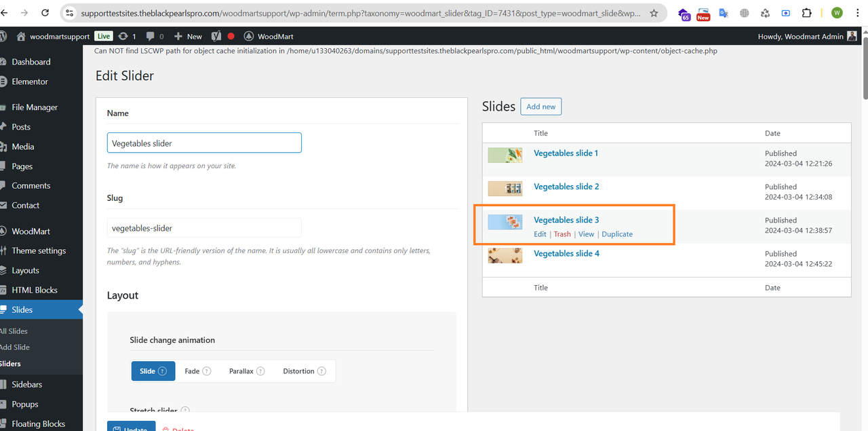This screenshot has width=868, height=431.
Task: Select Slide change animation option
Action: coord(153,371)
